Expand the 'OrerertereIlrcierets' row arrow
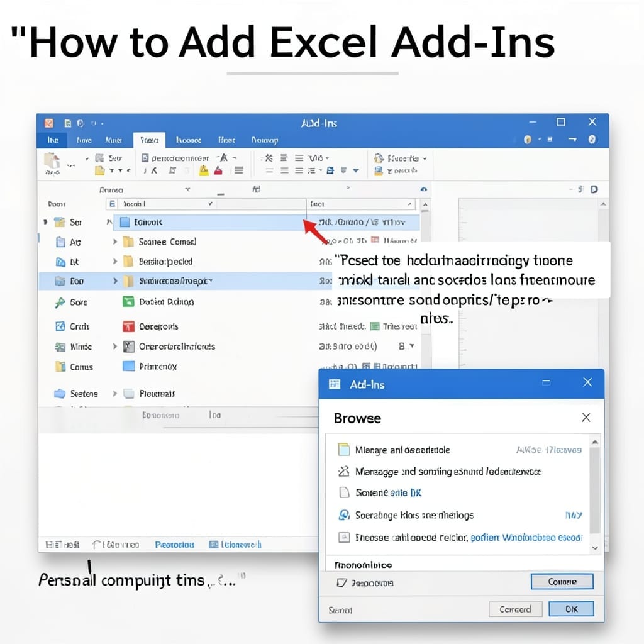 pyautogui.click(x=115, y=347)
